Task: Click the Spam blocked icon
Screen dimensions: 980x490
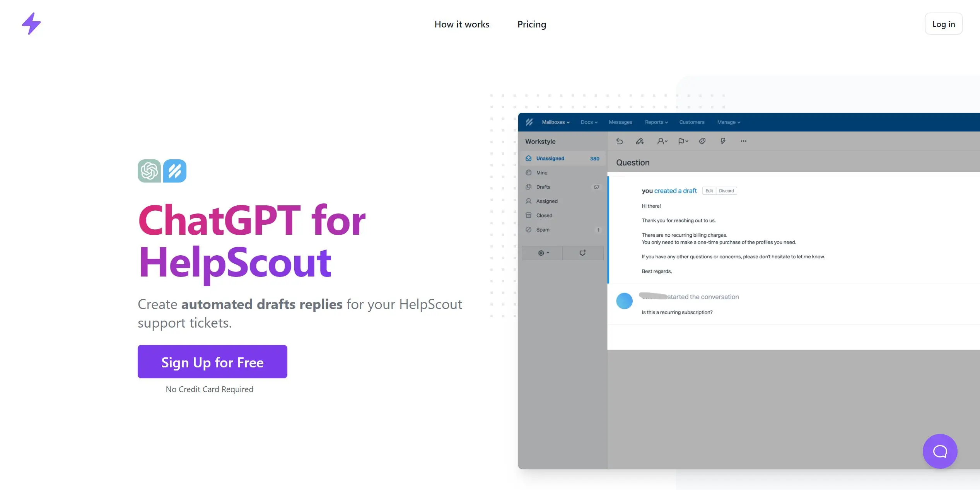Action: tap(529, 230)
